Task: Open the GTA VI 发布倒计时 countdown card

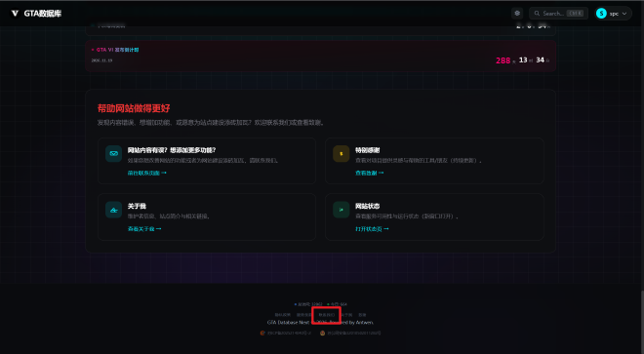Action: pyautogui.click(x=320, y=56)
